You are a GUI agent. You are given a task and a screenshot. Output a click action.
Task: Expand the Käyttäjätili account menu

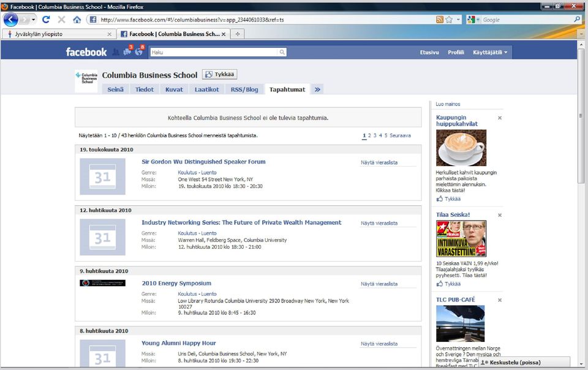click(x=490, y=52)
